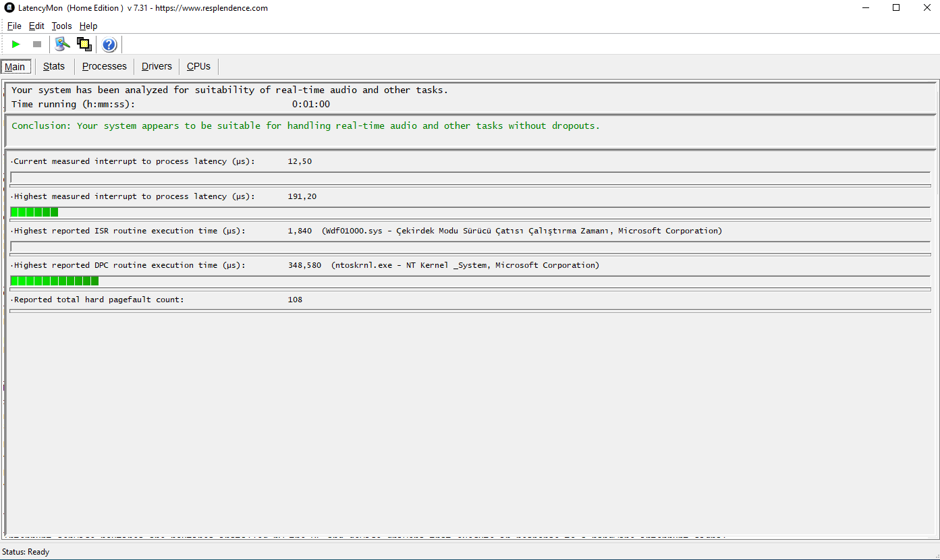The width and height of the screenshot is (940, 560).
Task: Open the Tools menu
Action: (61, 26)
